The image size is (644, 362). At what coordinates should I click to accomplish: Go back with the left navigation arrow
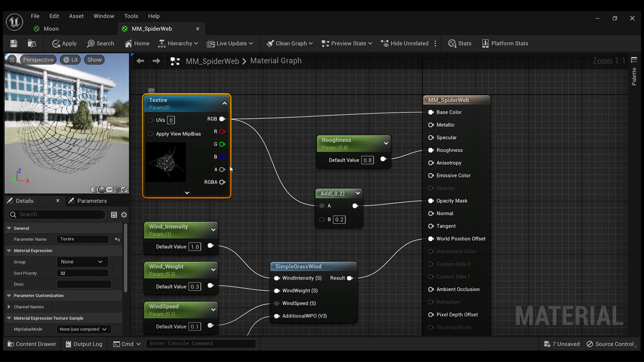[x=140, y=61]
